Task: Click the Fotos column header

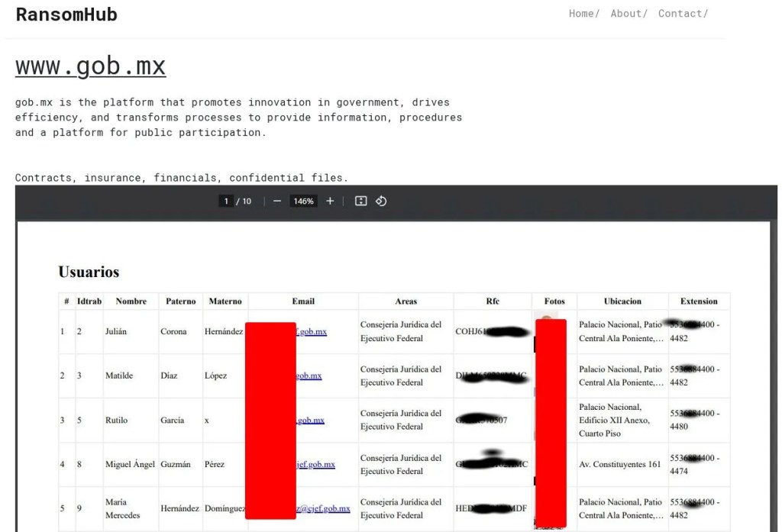Action: pyautogui.click(x=554, y=301)
